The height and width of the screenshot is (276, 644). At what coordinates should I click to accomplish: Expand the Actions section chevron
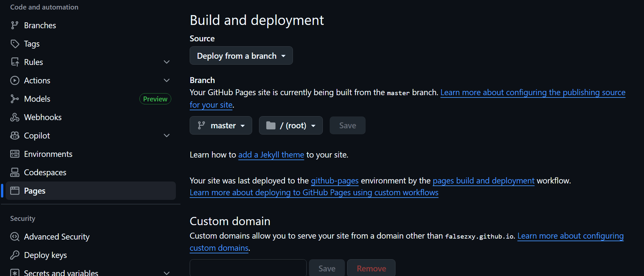click(167, 80)
